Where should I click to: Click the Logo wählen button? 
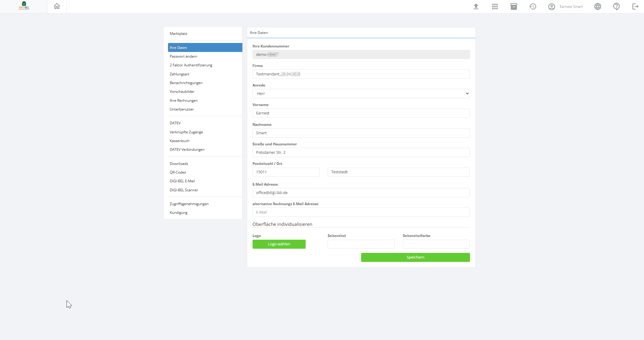coord(279,244)
